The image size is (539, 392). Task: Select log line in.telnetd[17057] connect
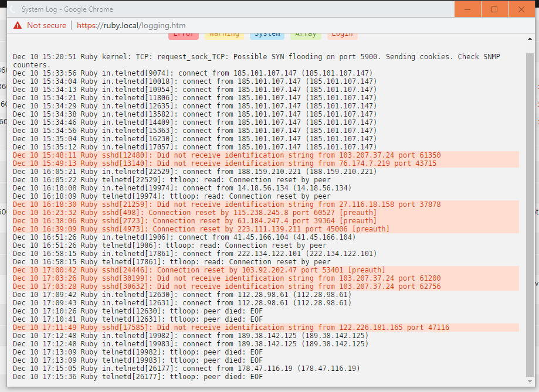tap(195, 147)
